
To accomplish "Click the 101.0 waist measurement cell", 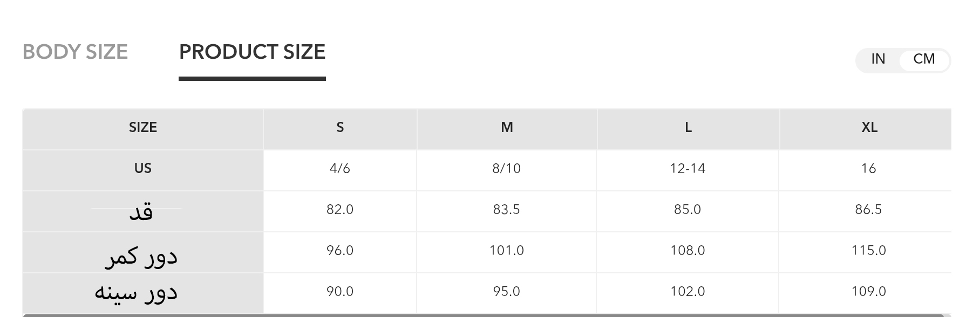I will pyautogui.click(x=507, y=251).
